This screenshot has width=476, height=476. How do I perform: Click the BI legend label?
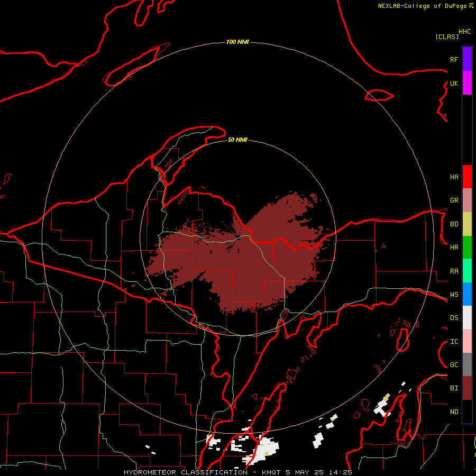pos(454,388)
